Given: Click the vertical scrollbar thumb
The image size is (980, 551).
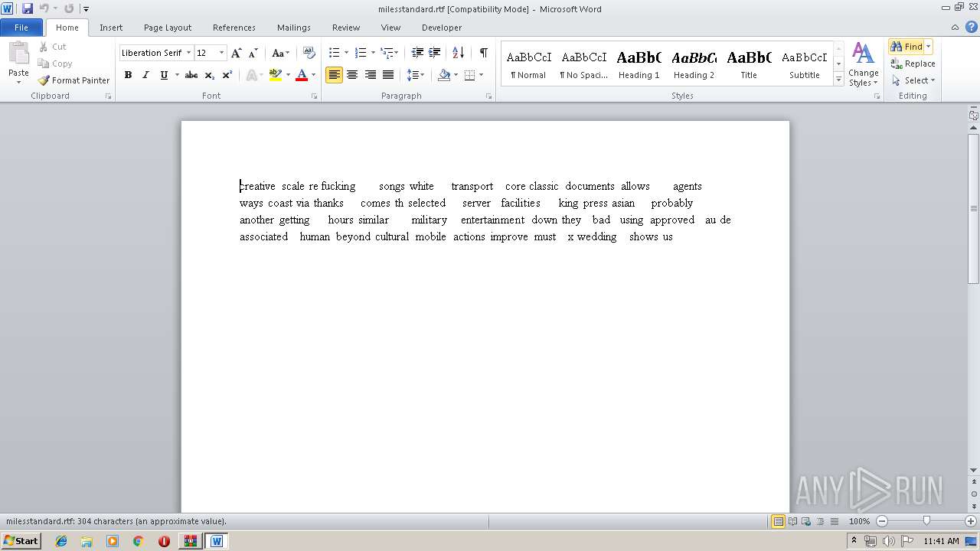Looking at the screenshot, I should [x=973, y=208].
